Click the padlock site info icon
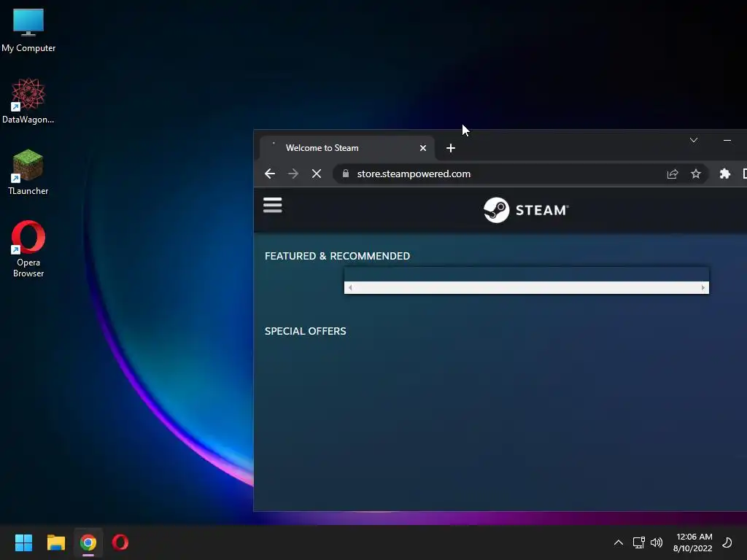 (346, 174)
